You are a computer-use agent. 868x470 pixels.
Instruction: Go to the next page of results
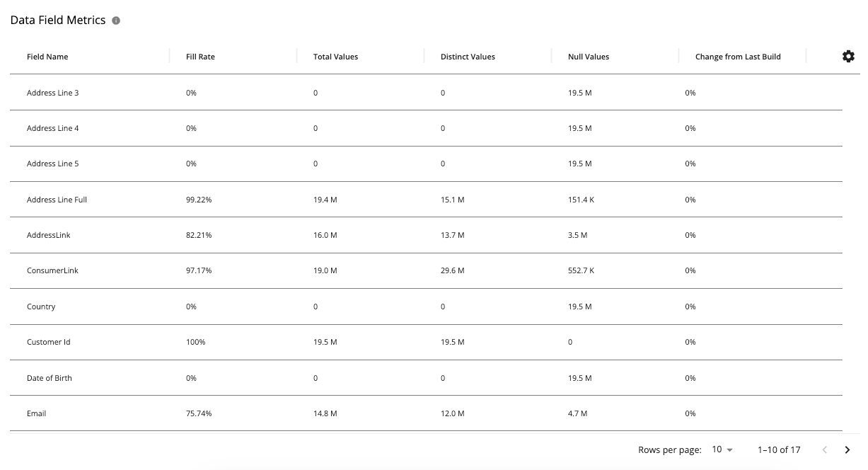pyautogui.click(x=847, y=449)
